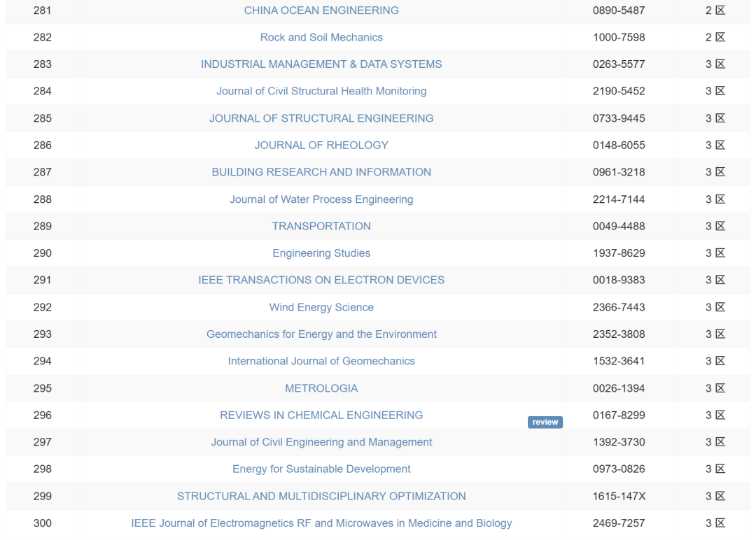Select ISSN 0733-9445 cell
756x540 pixels.
[x=619, y=118]
